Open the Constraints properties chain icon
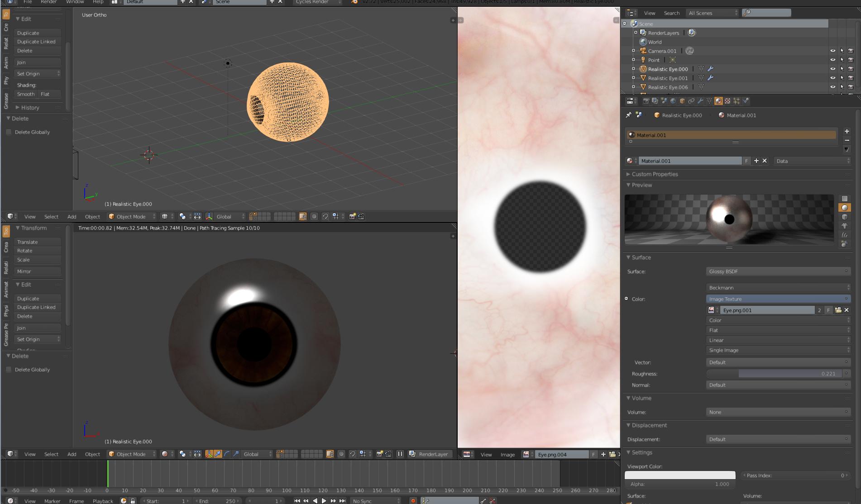This screenshot has width=861, height=504. point(691,101)
